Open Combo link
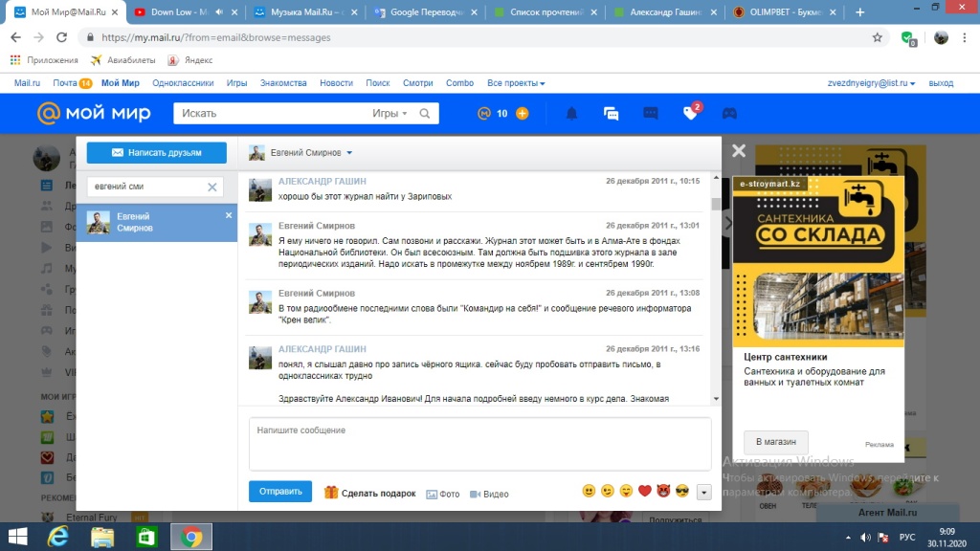 point(459,83)
